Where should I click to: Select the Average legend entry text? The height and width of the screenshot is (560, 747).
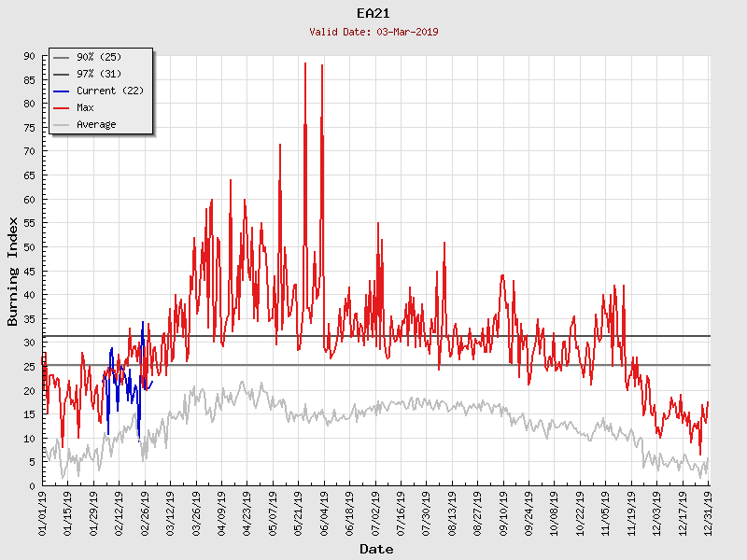pyautogui.click(x=96, y=124)
